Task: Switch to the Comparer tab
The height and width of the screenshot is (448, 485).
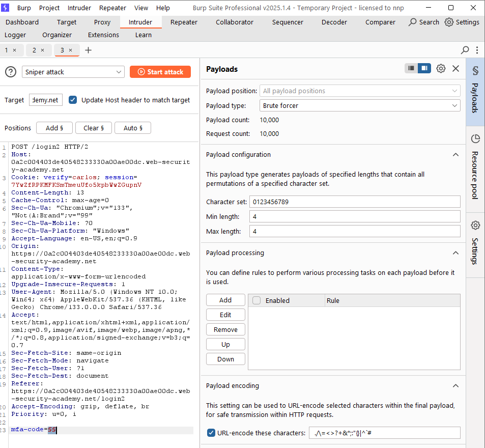Action: click(x=380, y=22)
